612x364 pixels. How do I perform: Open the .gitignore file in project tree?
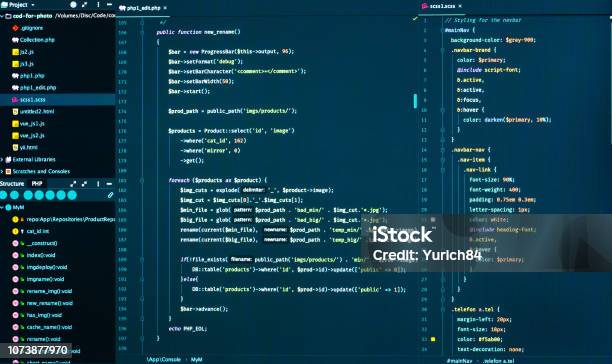point(28,28)
